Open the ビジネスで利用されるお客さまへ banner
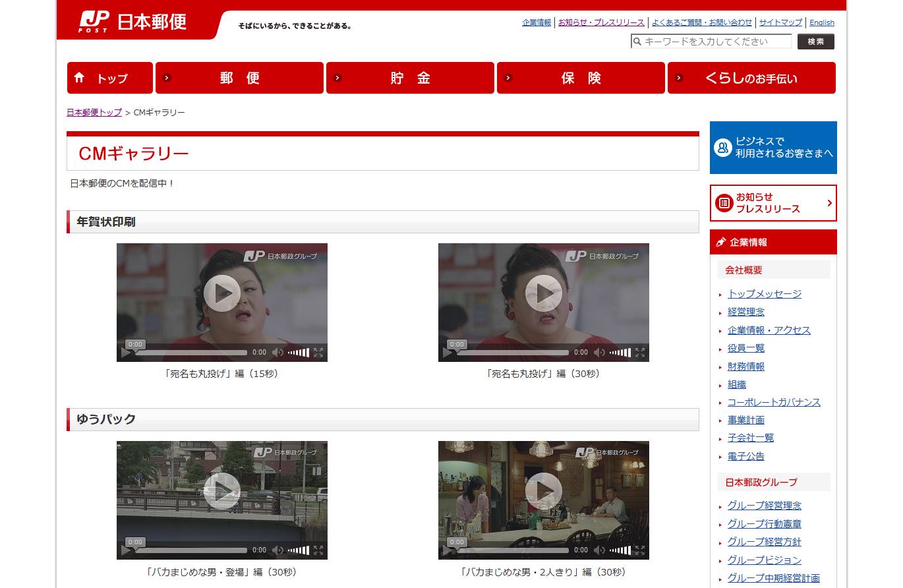Screen dimensions: 903x588 [x=773, y=148]
